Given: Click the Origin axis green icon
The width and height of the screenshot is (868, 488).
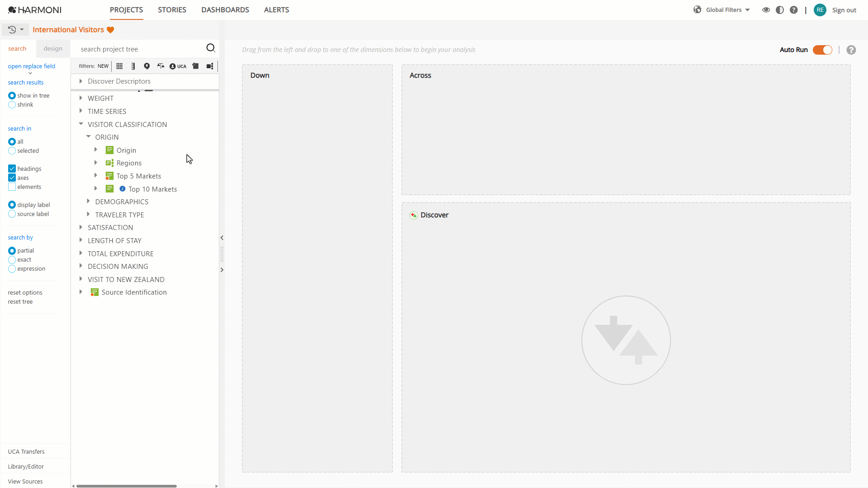Looking at the screenshot, I should (109, 150).
